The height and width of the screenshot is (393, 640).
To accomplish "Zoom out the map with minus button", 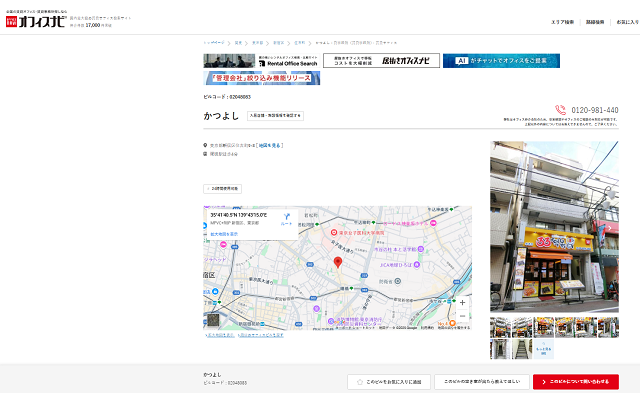I will point(462,316).
